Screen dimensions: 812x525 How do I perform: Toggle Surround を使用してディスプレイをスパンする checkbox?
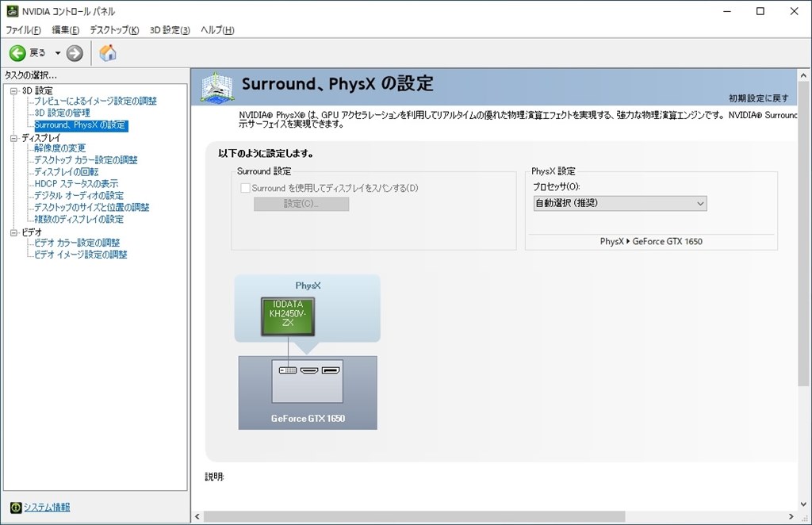(246, 188)
